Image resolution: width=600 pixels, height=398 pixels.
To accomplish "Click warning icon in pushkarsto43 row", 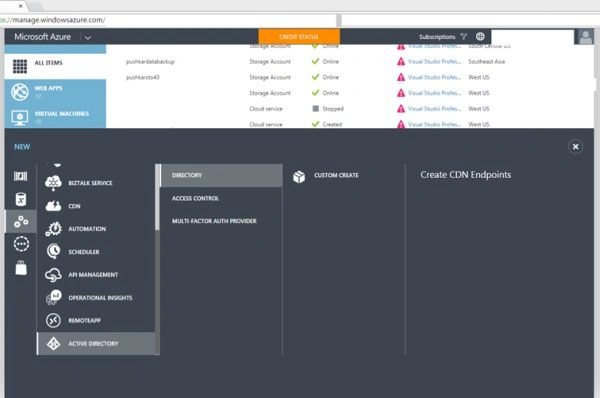I will pyautogui.click(x=401, y=77).
